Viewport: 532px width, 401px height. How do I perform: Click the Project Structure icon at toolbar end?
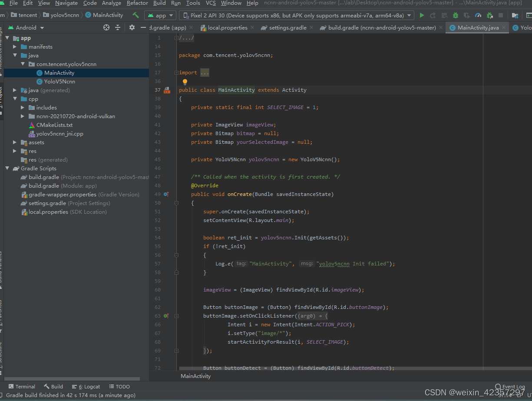click(515, 15)
